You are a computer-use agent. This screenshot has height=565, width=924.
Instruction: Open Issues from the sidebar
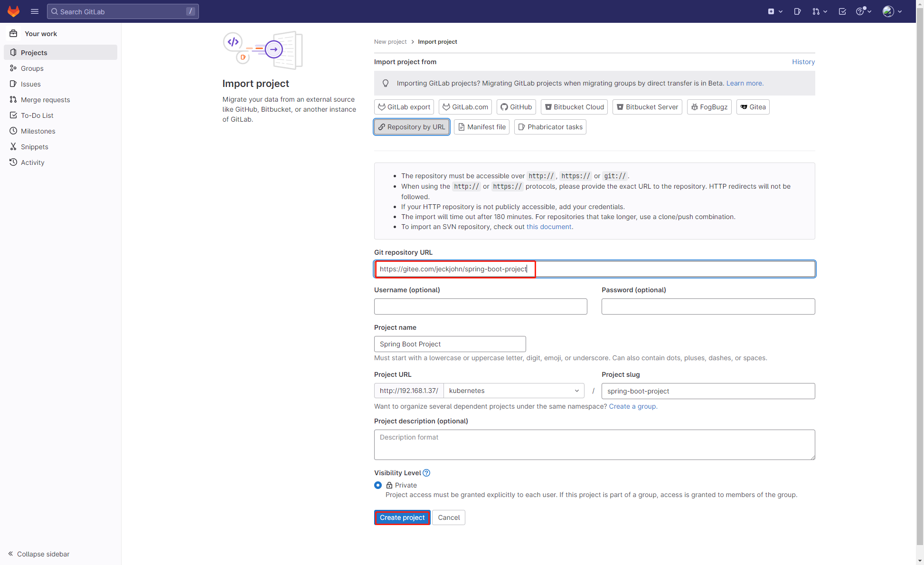tap(60, 84)
